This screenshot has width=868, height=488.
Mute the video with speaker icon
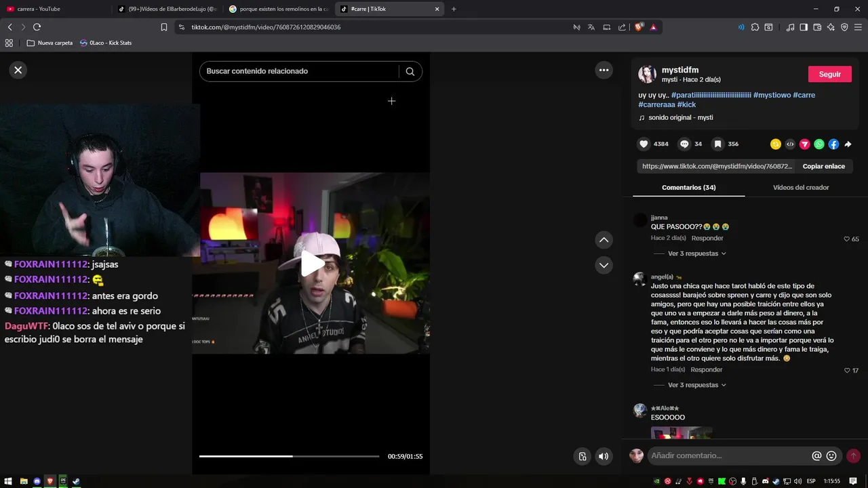pyautogui.click(x=604, y=456)
